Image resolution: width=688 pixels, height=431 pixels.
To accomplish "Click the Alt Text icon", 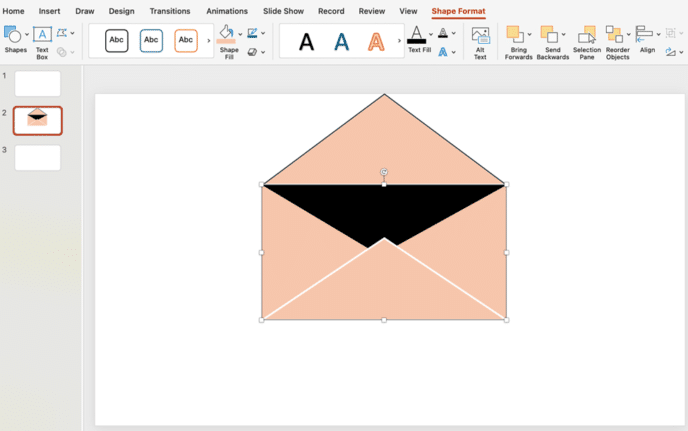I will 480,40.
